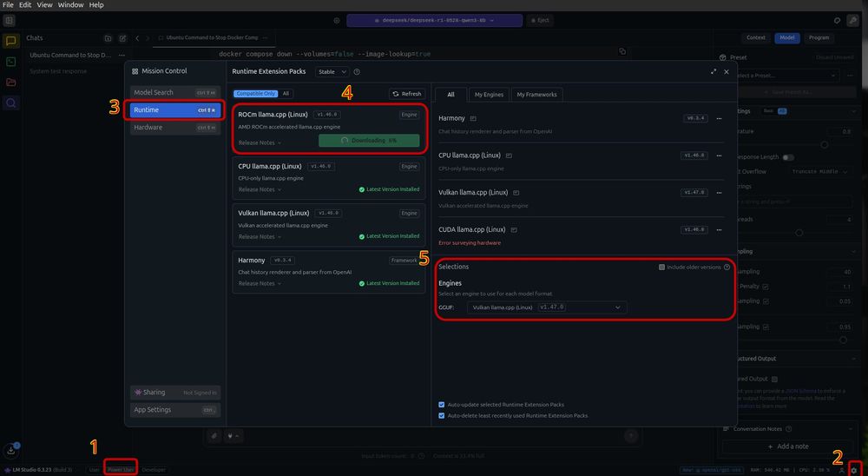The width and height of the screenshot is (868, 476).
Task: Click the Refresh button
Action: pyautogui.click(x=407, y=94)
